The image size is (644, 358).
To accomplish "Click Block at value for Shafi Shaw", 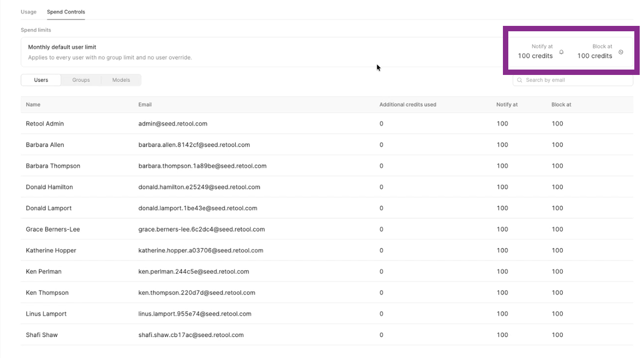I will [x=557, y=335].
